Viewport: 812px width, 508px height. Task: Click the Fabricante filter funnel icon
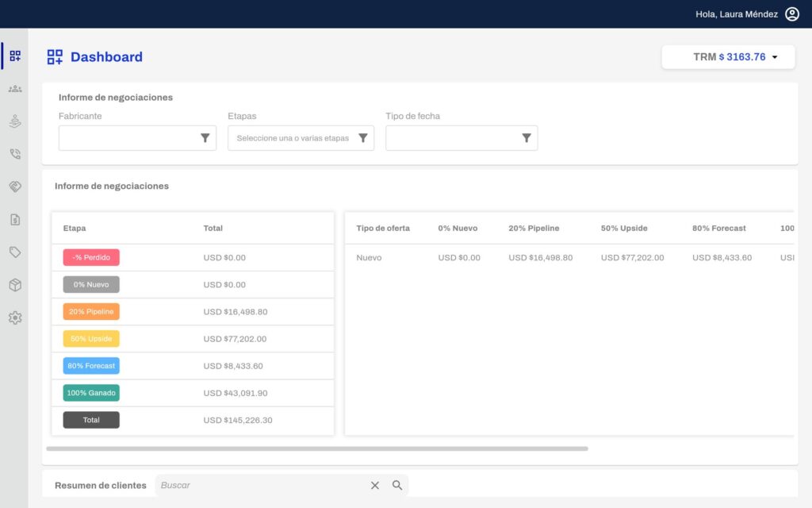coord(205,138)
